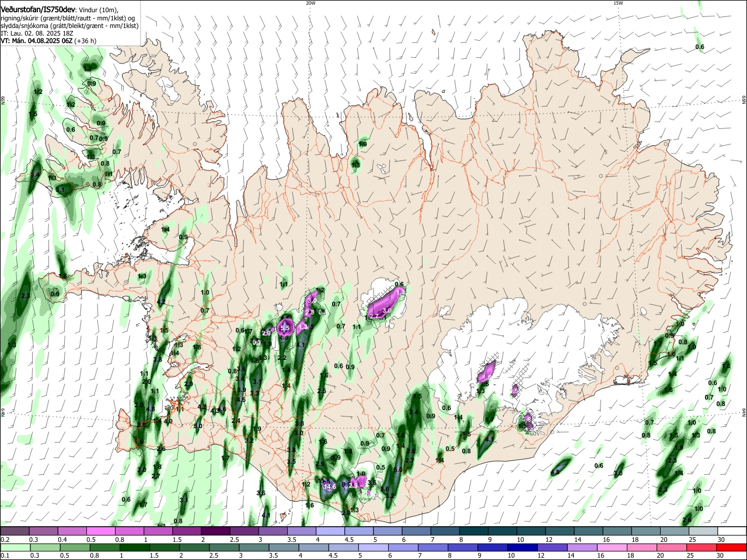Click the "5.5" value inside the purple circle
This screenshot has width=747, height=560.
[x=285, y=328]
